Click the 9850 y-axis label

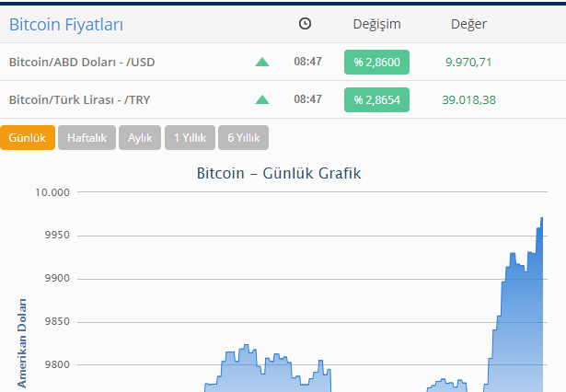[57, 321]
